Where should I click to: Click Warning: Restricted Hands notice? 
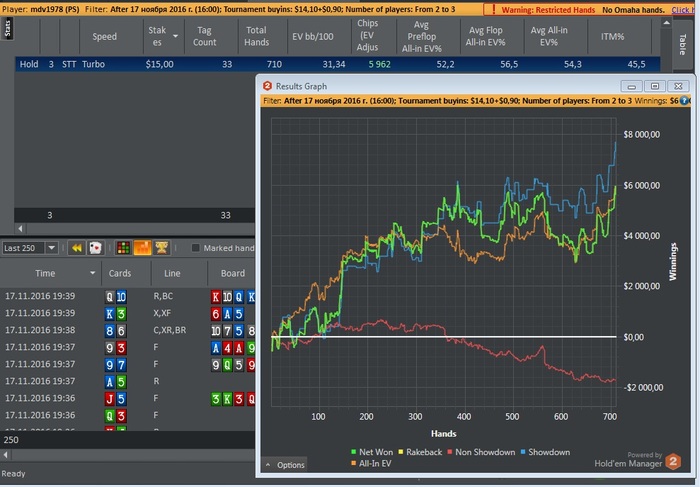click(548, 10)
